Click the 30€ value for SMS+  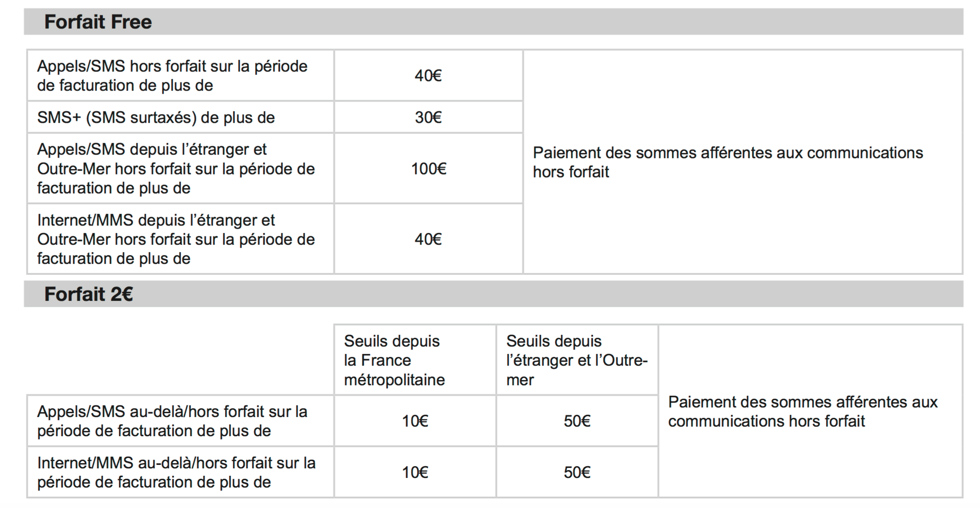click(428, 117)
